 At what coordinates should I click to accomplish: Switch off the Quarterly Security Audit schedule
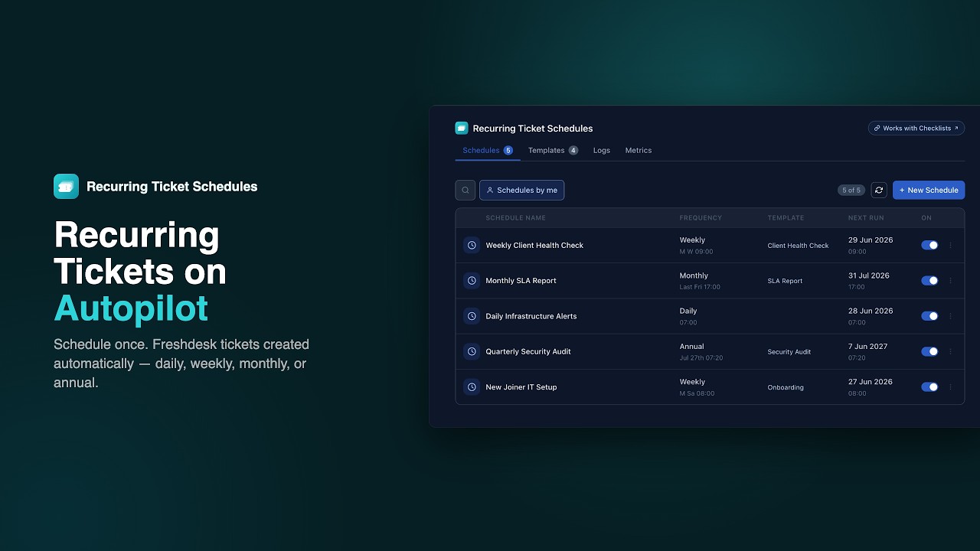pos(929,351)
